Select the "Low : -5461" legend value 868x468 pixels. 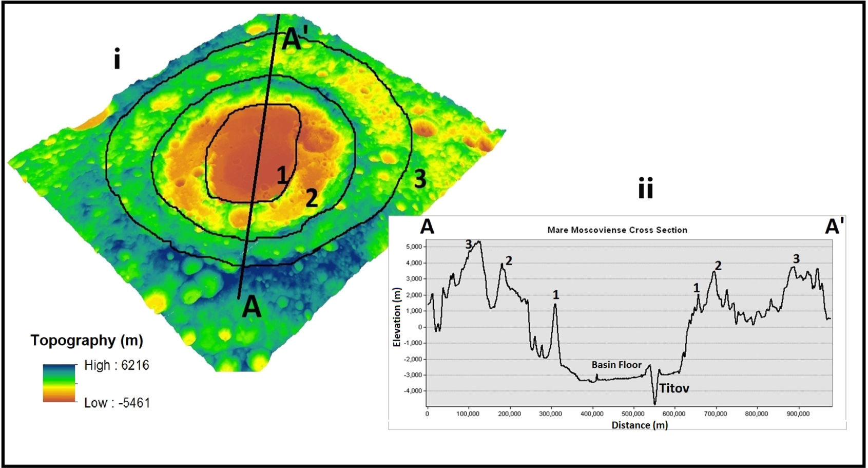[x=117, y=403]
